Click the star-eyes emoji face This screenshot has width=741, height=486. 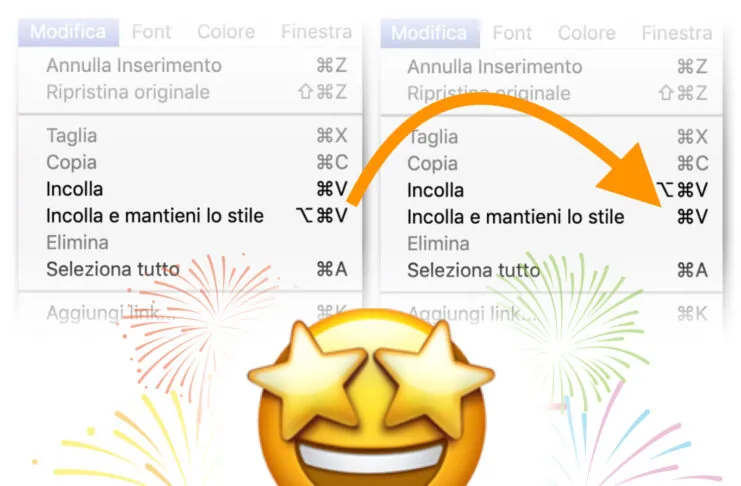371,399
